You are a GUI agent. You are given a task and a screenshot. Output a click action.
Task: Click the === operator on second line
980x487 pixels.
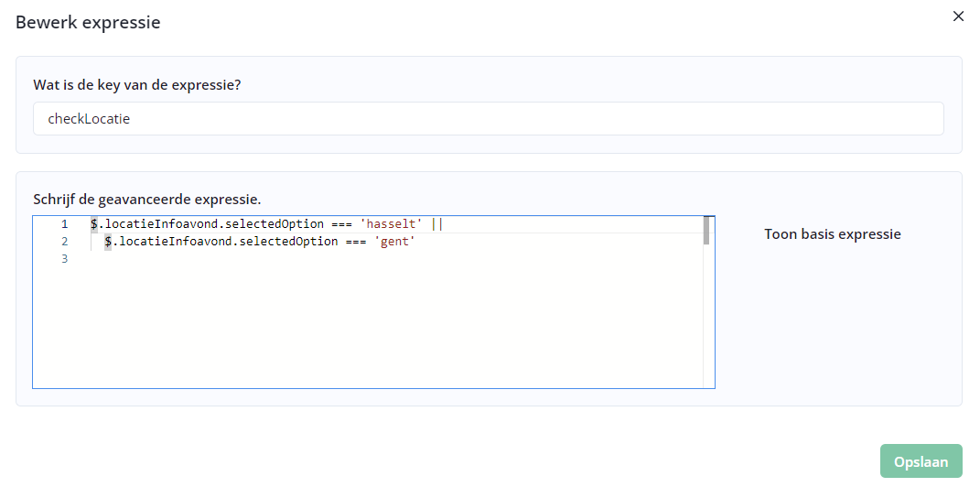click(x=355, y=242)
